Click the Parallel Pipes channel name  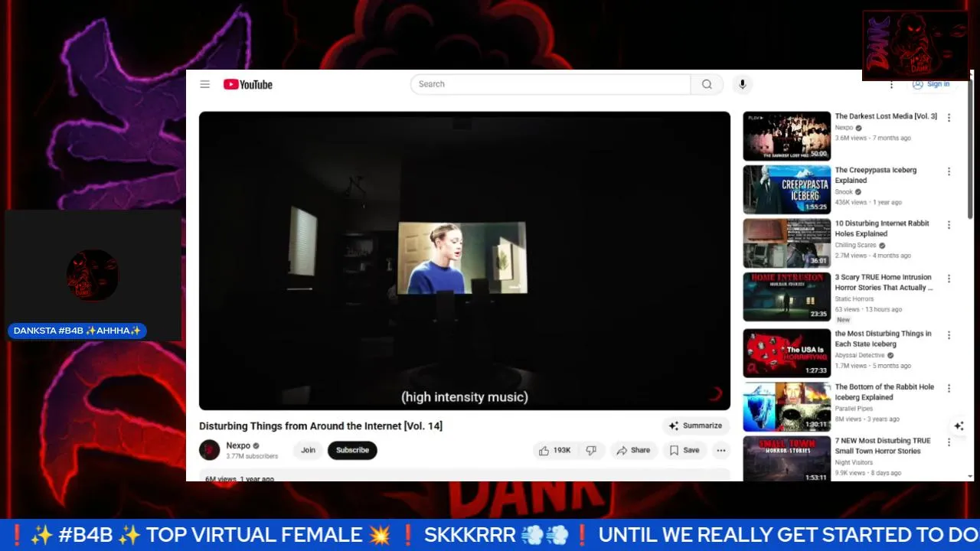pos(854,409)
